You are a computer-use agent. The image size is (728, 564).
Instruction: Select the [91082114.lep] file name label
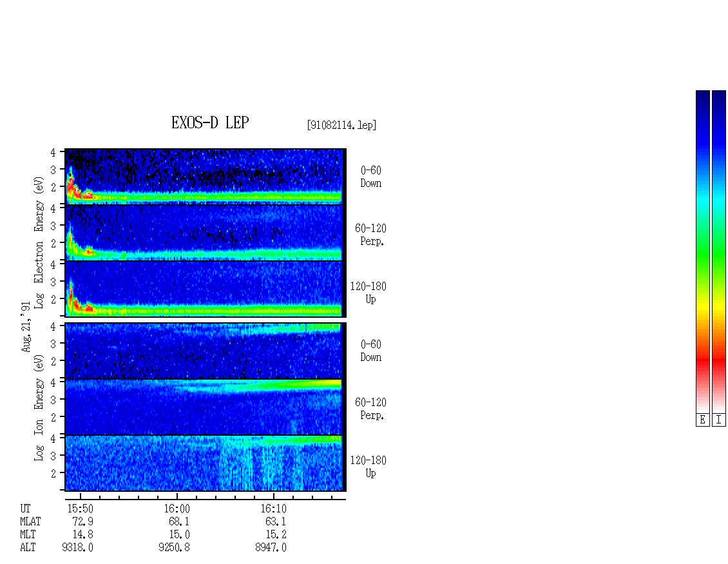341,125
